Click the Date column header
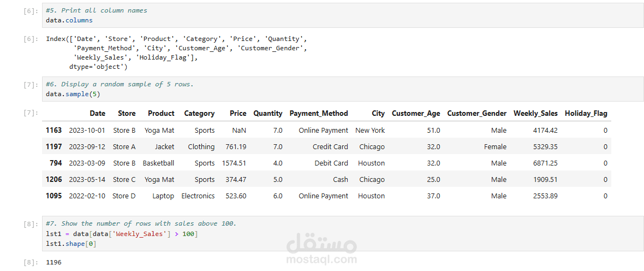The image size is (644, 271). 98,114
